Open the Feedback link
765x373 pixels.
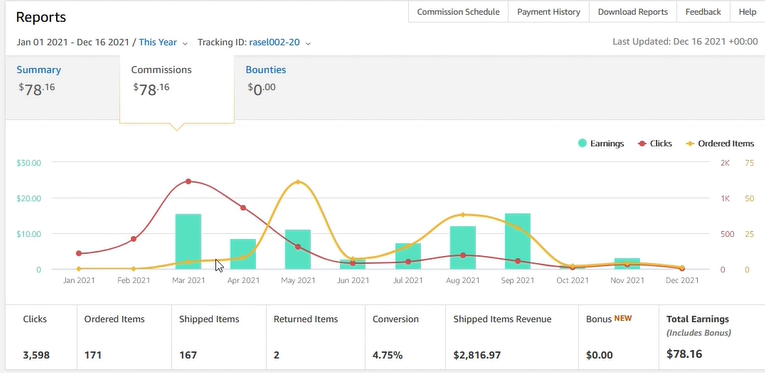click(703, 12)
